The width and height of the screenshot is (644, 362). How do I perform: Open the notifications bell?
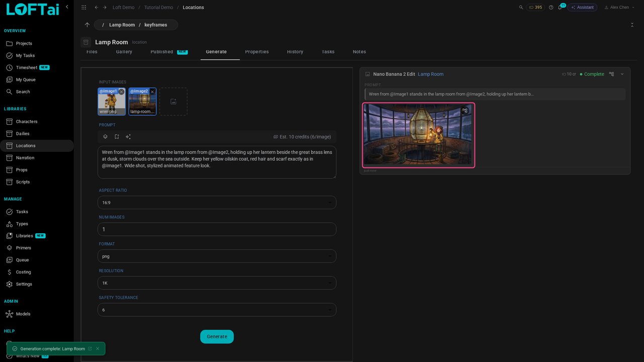tap(560, 8)
